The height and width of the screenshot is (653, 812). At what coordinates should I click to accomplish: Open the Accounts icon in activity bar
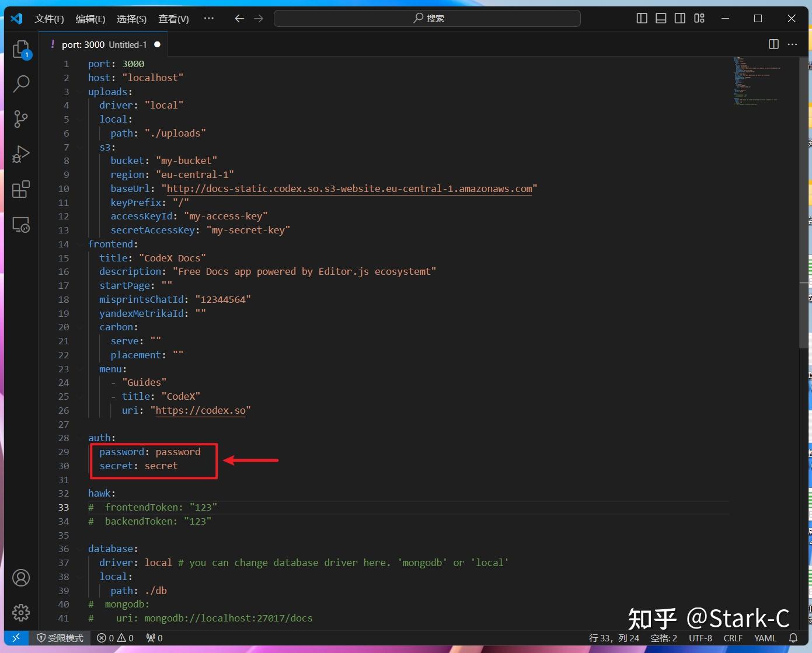[x=21, y=578]
